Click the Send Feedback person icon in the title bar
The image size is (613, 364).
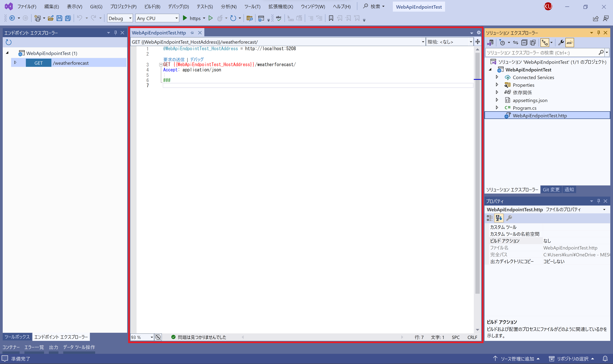point(606,18)
